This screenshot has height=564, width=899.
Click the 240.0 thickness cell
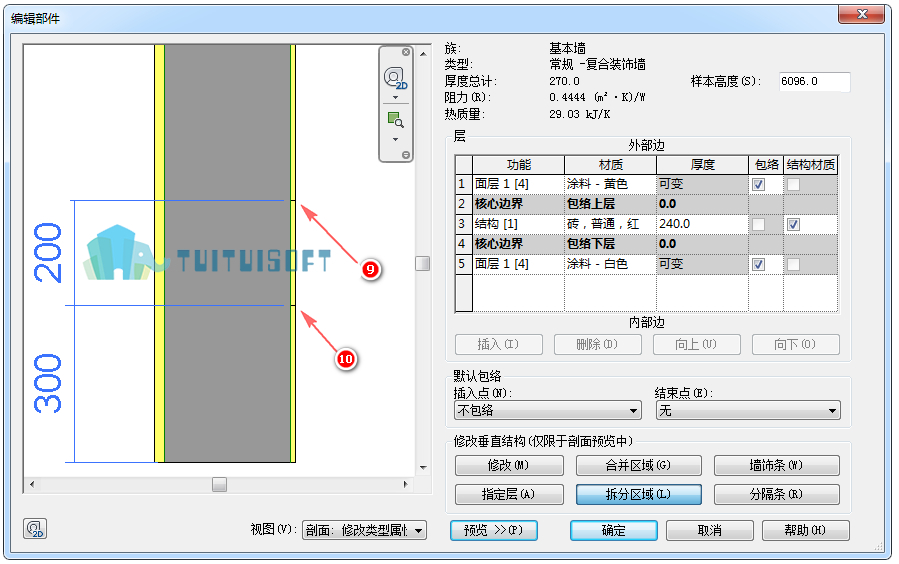click(x=702, y=224)
